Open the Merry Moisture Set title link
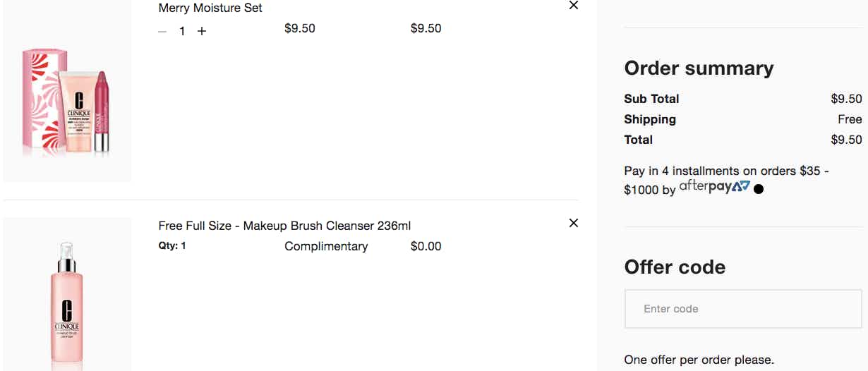 click(x=210, y=8)
